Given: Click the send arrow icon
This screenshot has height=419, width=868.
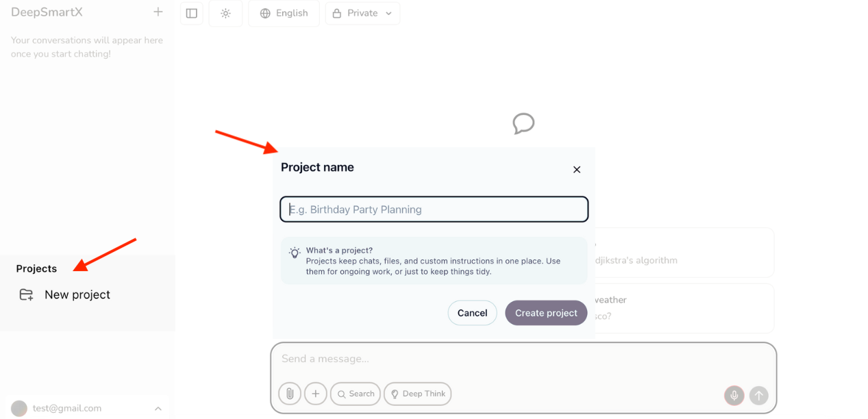Looking at the screenshot, I should click(758, 395).
